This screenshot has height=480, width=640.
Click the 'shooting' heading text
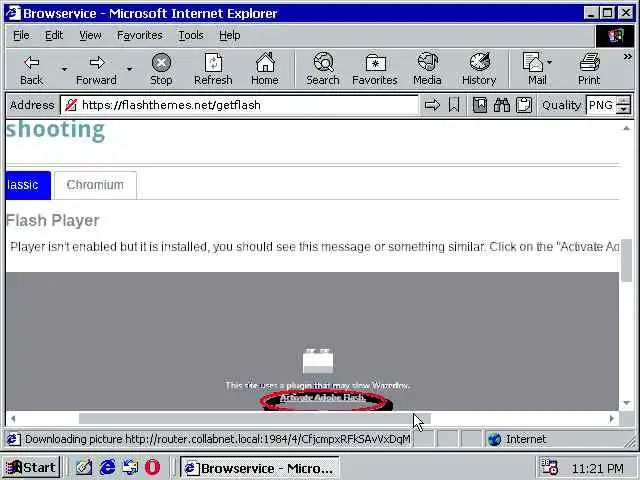tap(56, 130)
